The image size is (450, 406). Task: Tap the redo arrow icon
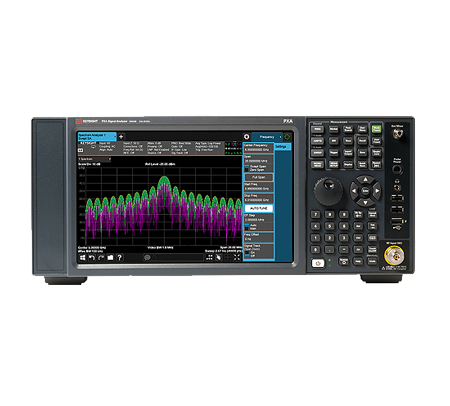point(101,257)
